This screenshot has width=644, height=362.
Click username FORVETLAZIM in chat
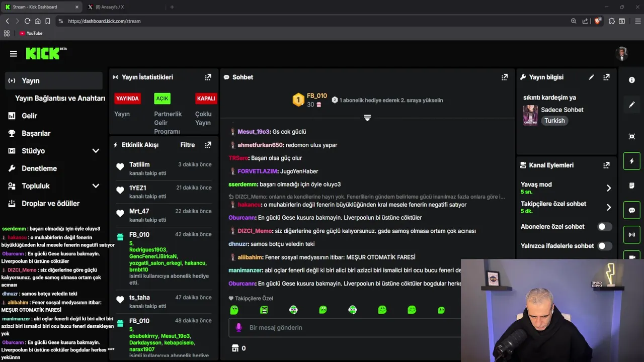pyautogui.click(x=258, y=171)
